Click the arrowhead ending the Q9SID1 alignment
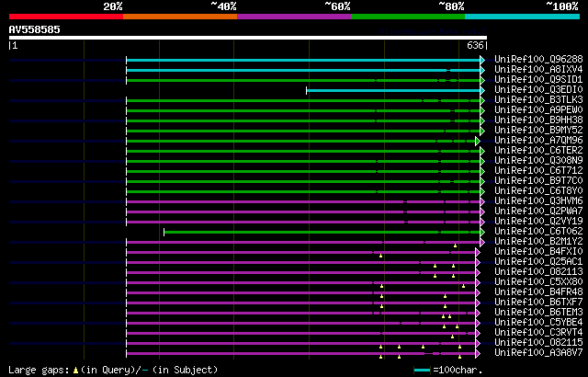588x377 pixels. pyautogui.click(x=482, y=80)
